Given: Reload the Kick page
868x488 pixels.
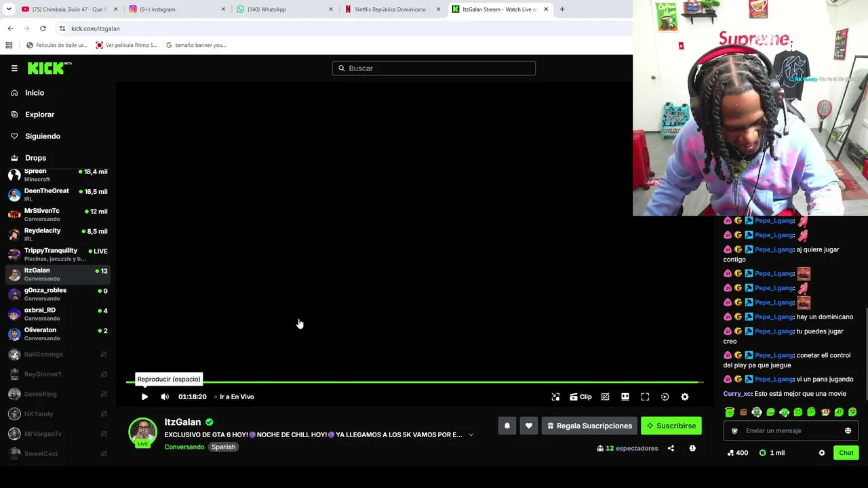Looking at the screenshot, I should click(x=43, y=28).
